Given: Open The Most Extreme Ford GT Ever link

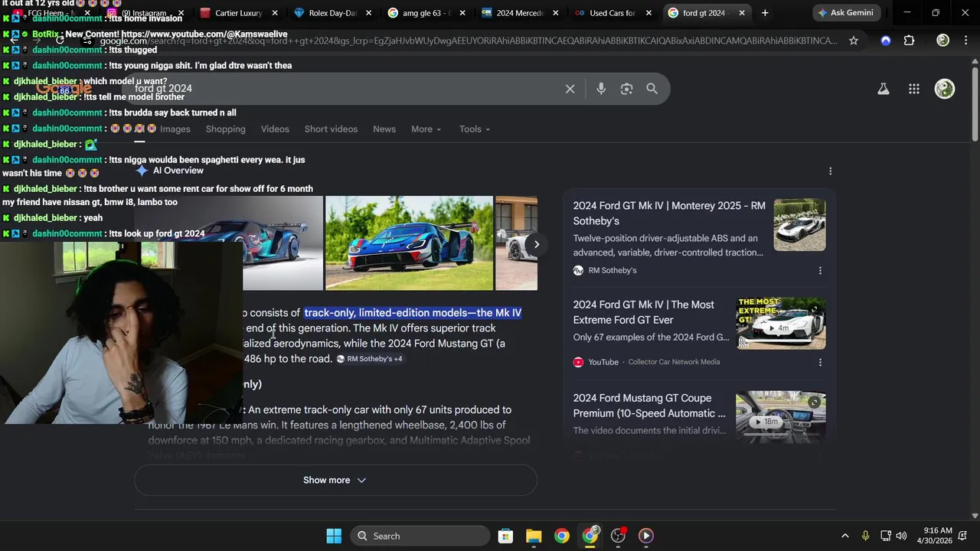Looking at the screenshot, I should pyautogui.click(x=643, y=312).
